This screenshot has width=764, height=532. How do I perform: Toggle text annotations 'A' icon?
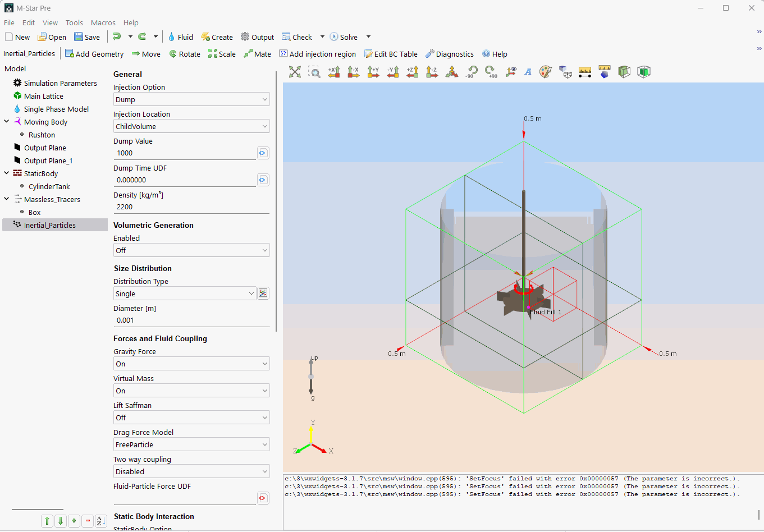(x=528, y=72)
